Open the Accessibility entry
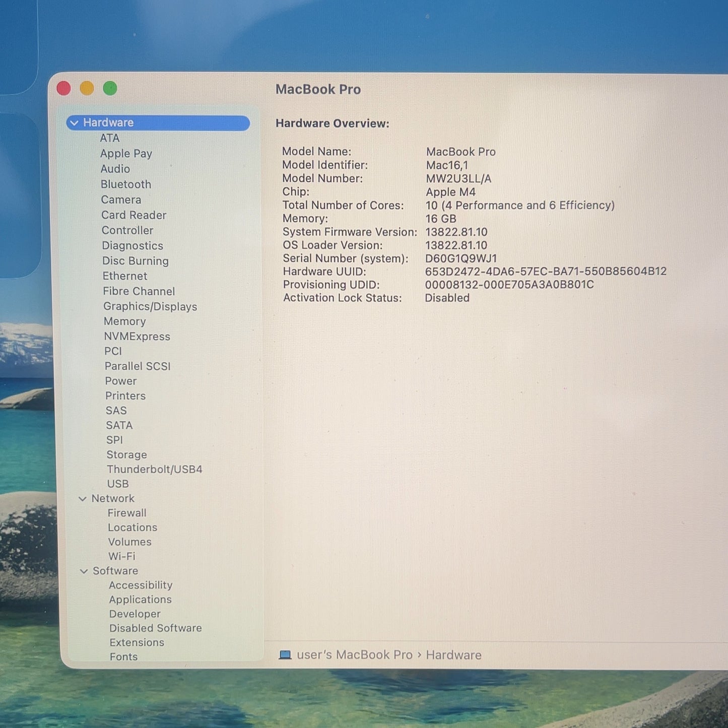 pyautogui.click(x=141, y=585)
